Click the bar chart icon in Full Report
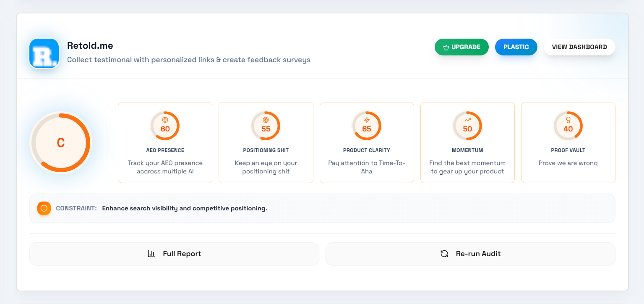Image resolution: width=644 pixels, height=304 pixels. tap(151, 254)
